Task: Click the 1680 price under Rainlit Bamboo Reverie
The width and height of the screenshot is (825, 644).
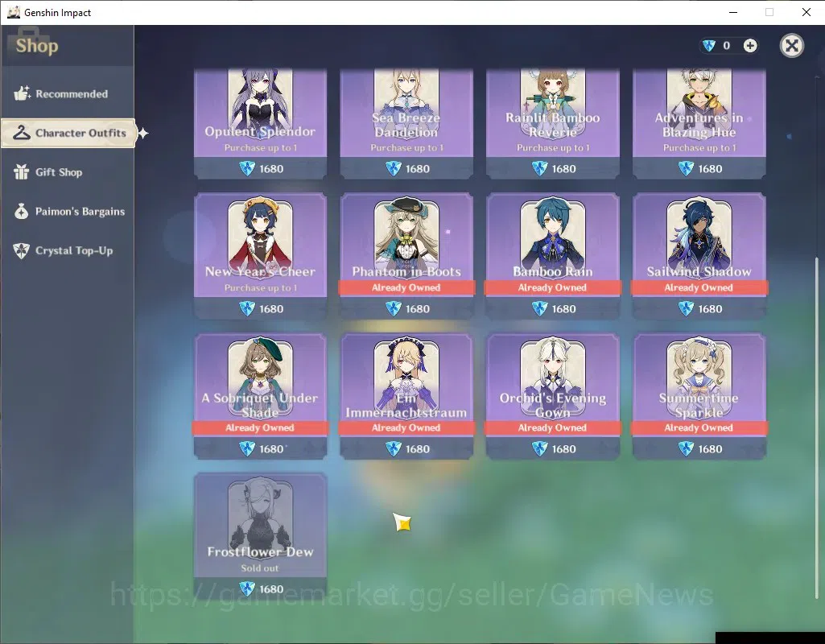Action: coord(564,169)
